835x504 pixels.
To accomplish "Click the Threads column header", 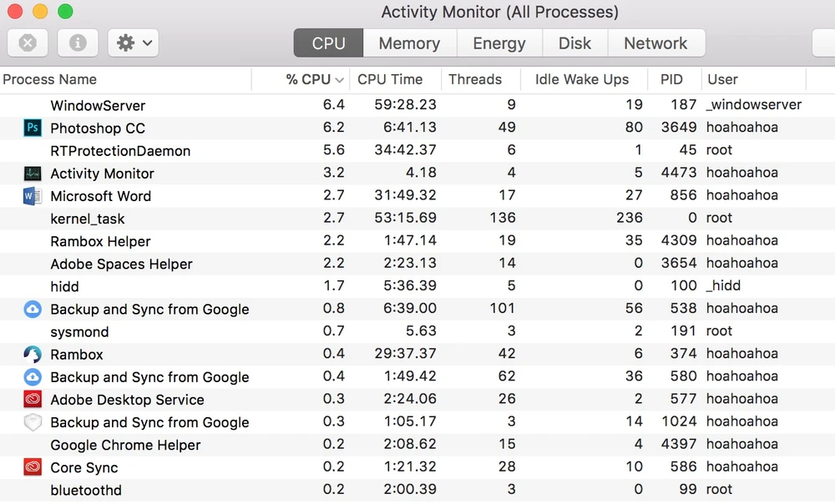I will (x=475, y=80).
